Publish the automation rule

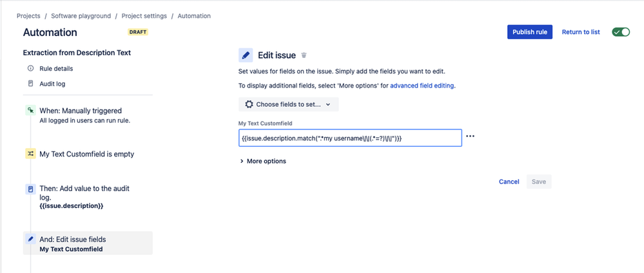coord(529,32)
